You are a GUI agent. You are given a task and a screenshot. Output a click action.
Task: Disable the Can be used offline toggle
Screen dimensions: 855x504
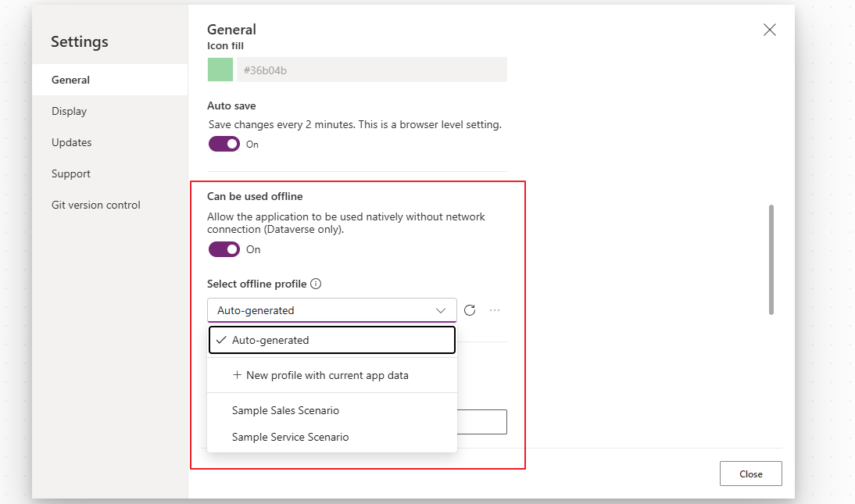coord(224,249)
